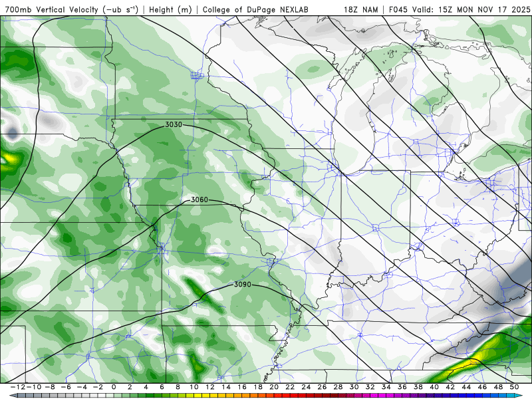Click the "16" value on color scale
Viewport: 532px width, 399px height.
(242, 387)
